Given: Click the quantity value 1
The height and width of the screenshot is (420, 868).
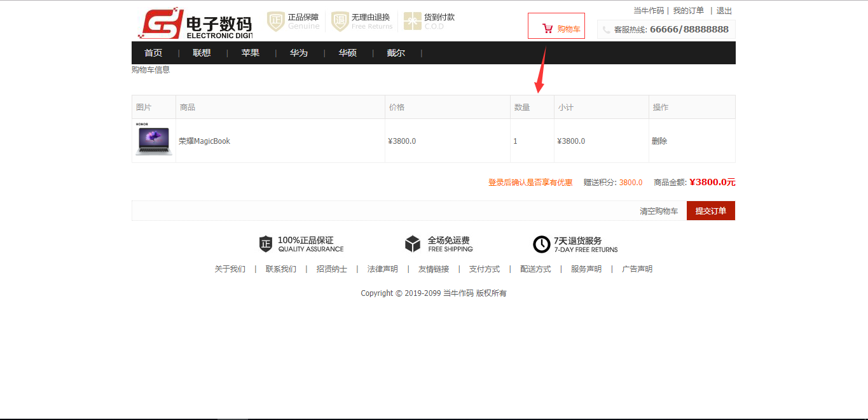Looking at the screenshot, I should click(x=515, y=141).
